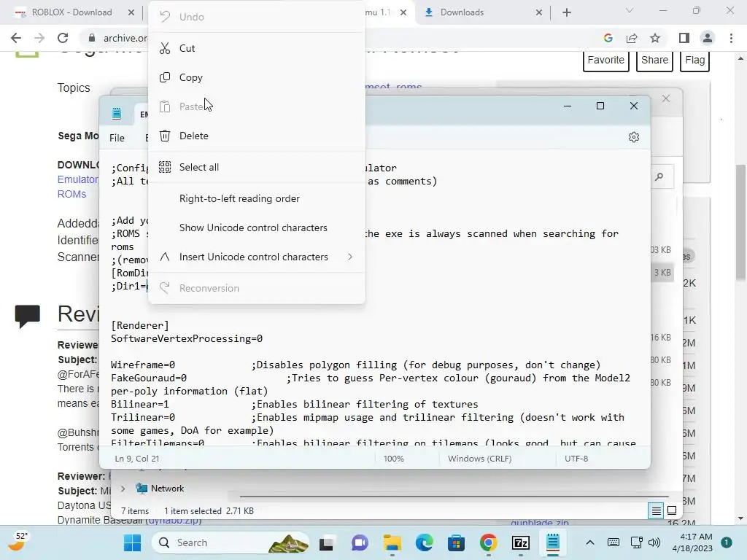This screenshot has height=560, width=747.
Task: Open the clock showing 4:17 AM
Action: pos(692,542)
